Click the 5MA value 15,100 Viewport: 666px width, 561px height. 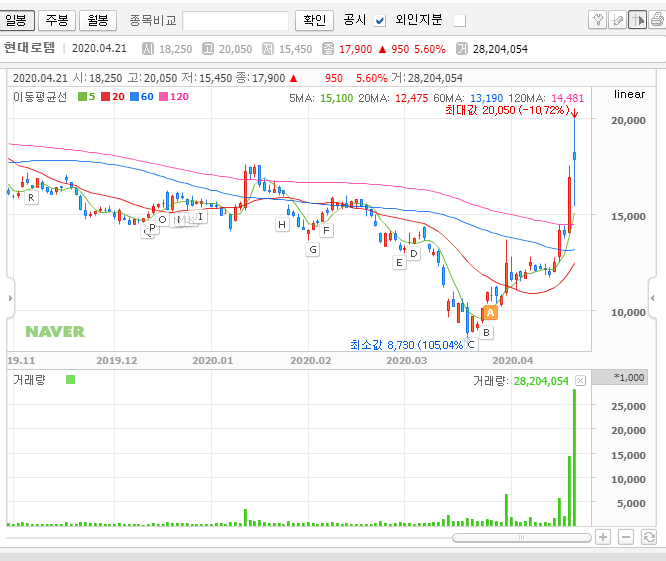pos(336,98)
